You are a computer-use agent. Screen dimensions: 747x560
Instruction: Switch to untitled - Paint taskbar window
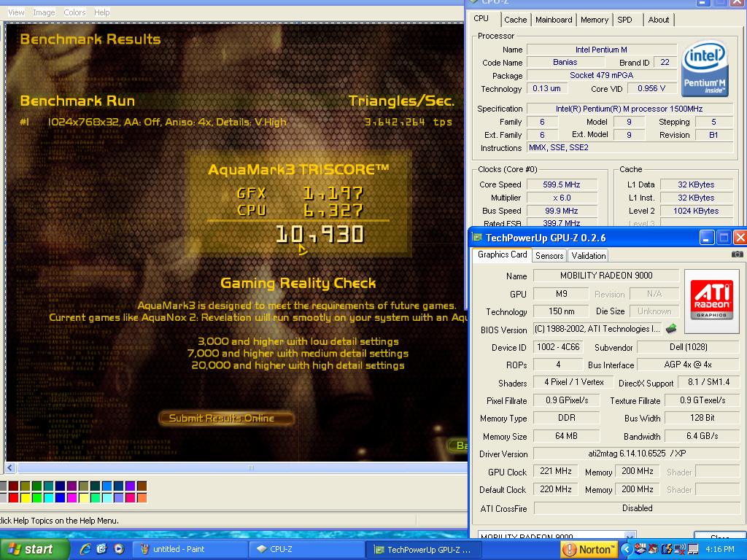click(189, 549)
